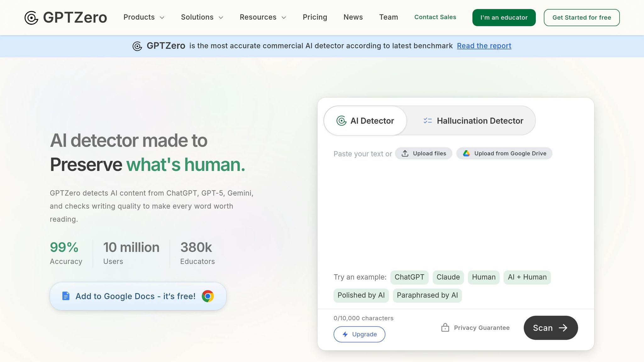Image resolution: width=644 pixels, height=362 pixels.
Task: Click the checklist icon on Hallucination Detector
Action: pyautogui.click(x=427, y=121)
